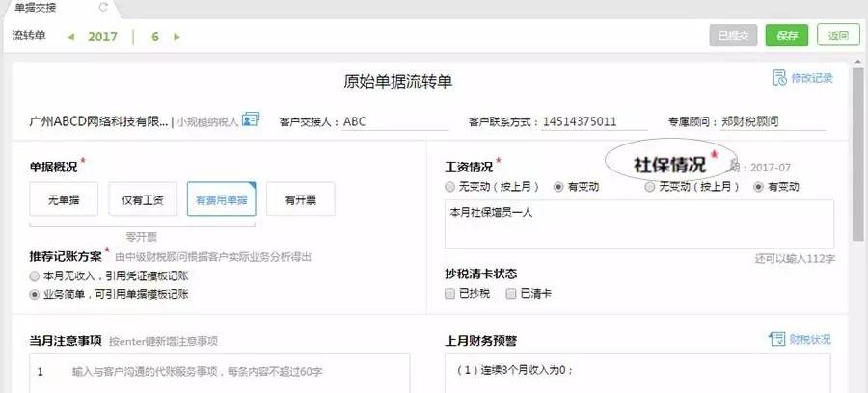
Task: Click the year 2017 selector
Action: [102, 37]
